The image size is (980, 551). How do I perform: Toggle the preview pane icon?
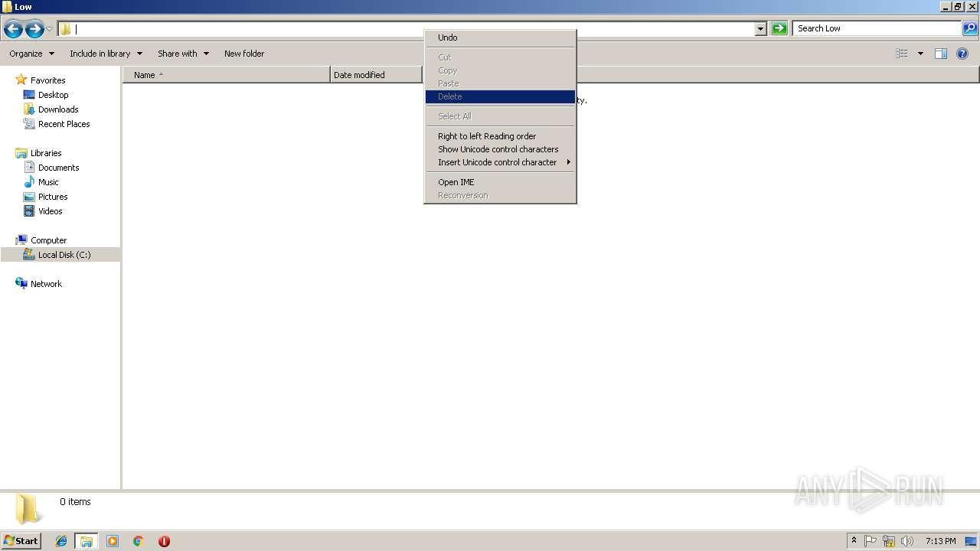(x=941, y=54)
